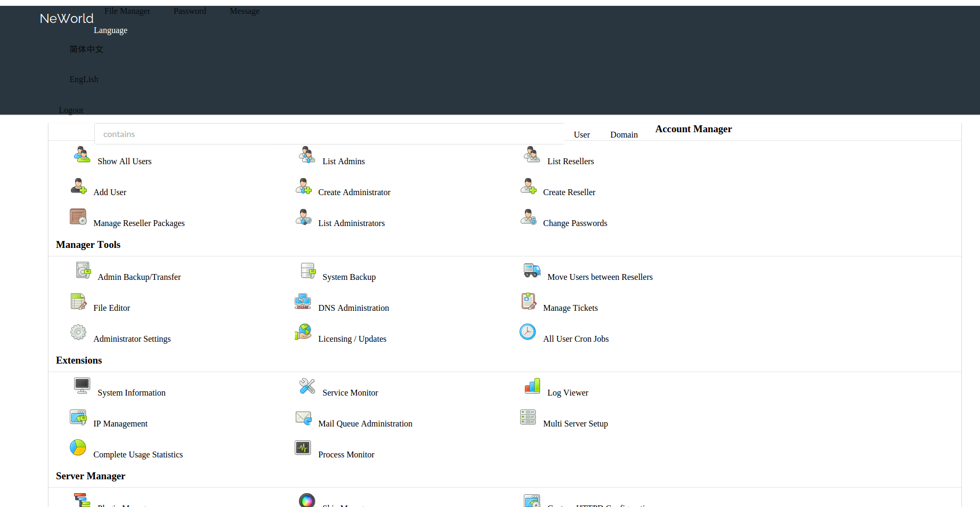Click the Process Monitor icon

[x=303, y=448]
